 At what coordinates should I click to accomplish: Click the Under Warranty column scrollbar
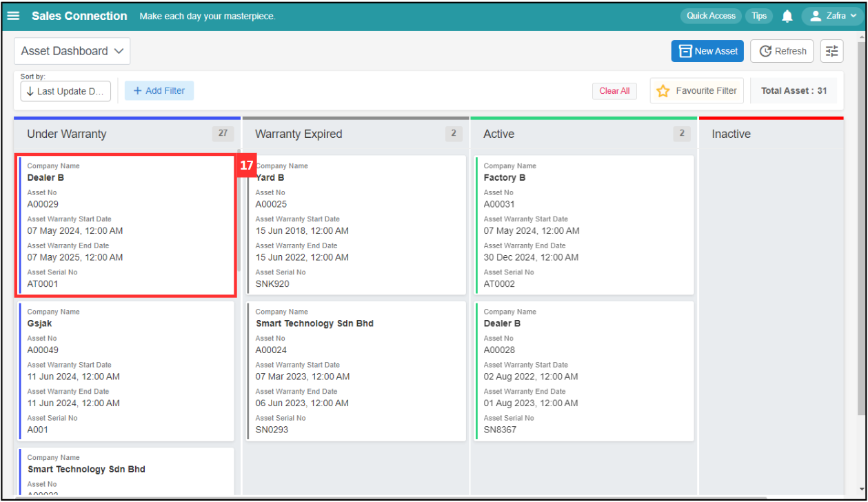click(239, 210)
